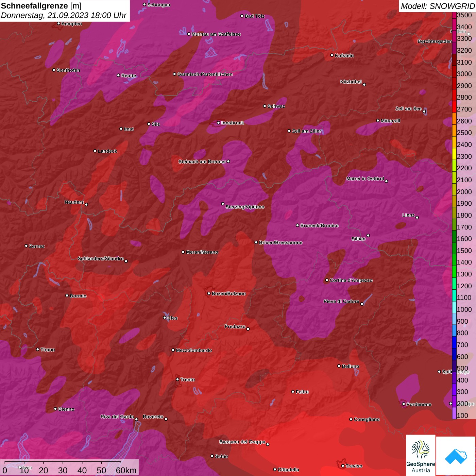Click the legend value "1500"
476x476 pixels.
coord(464,251)
